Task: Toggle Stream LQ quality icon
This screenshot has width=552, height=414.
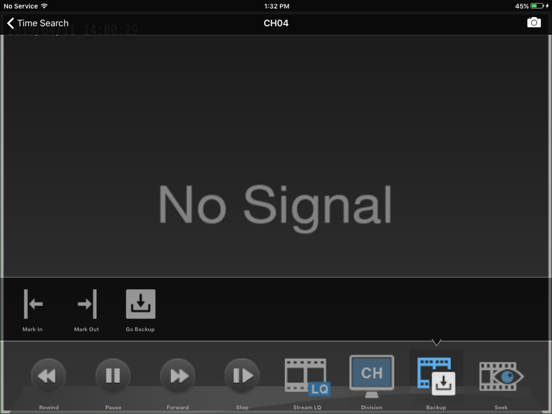Action: 307,377
